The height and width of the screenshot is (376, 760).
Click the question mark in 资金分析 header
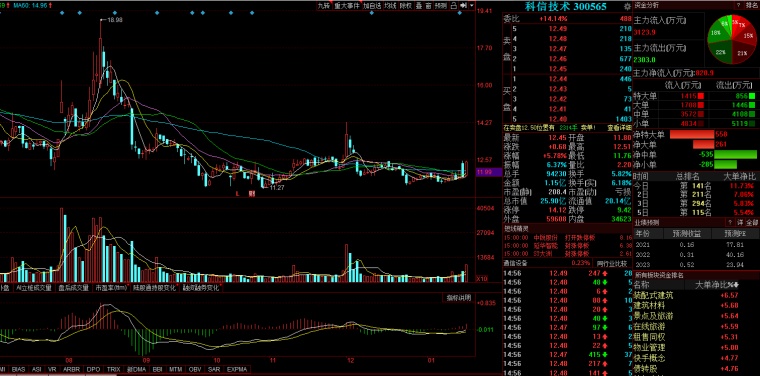737,5
